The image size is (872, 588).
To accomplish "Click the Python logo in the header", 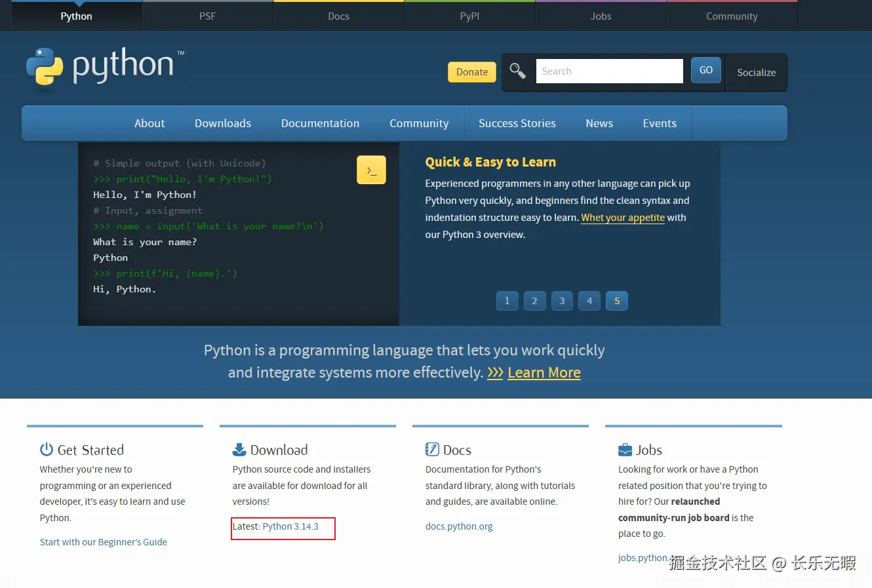I will click(x=105, y=66).
